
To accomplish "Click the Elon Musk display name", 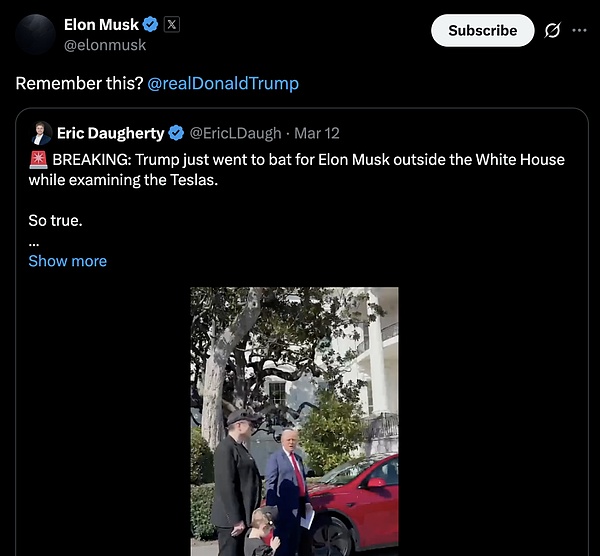I will click(x=101, y=24).
